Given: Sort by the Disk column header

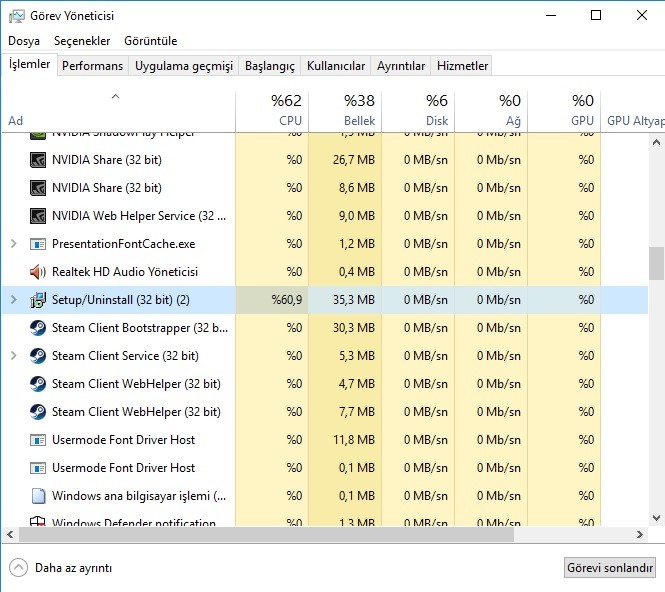Looking at the screenshot, I should click(x=418, y=111).
